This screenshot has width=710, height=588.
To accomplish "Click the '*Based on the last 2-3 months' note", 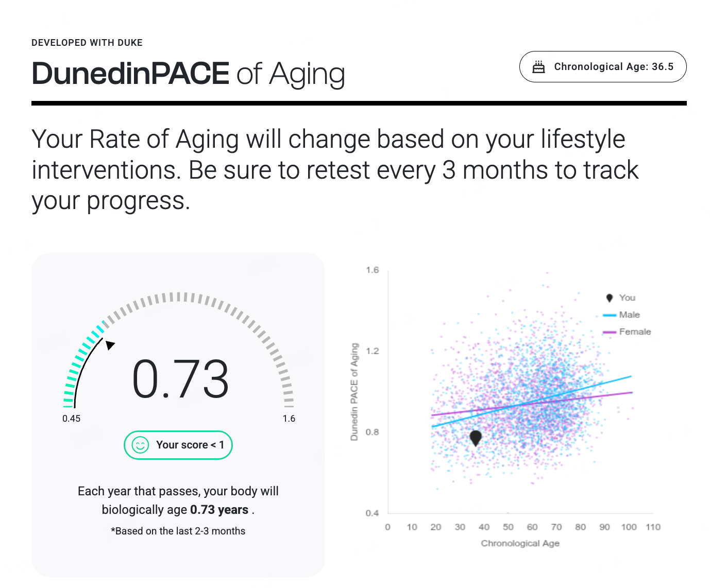I will [178, 531].
